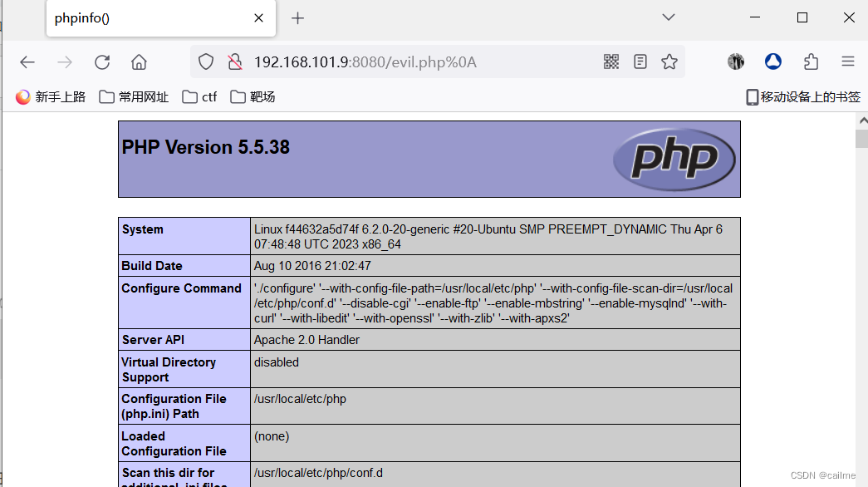Screen dimensions: 868x487
Task: Open a new browser tab
Action: [298, 18]
